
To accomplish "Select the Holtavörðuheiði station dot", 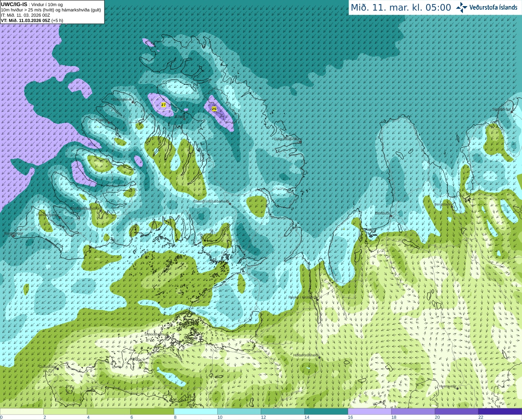I will 319,358.
